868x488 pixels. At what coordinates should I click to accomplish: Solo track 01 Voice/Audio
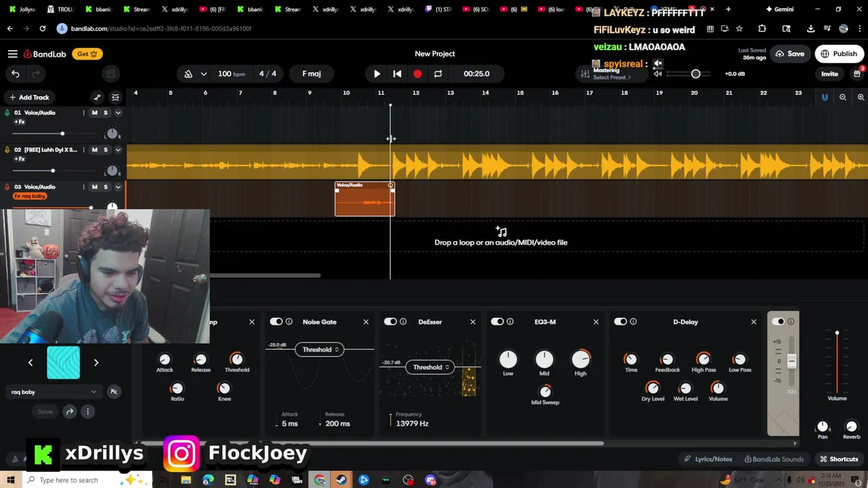tap(106, 113)
